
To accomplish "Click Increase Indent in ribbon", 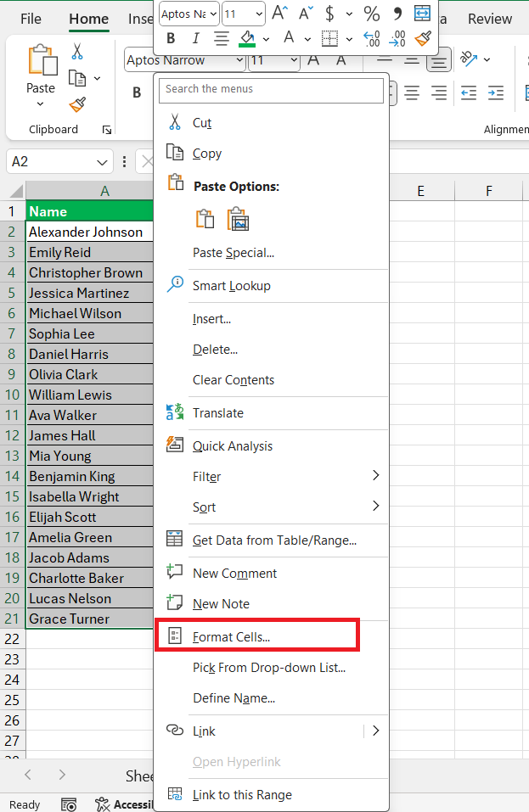I will pos(496,93).
